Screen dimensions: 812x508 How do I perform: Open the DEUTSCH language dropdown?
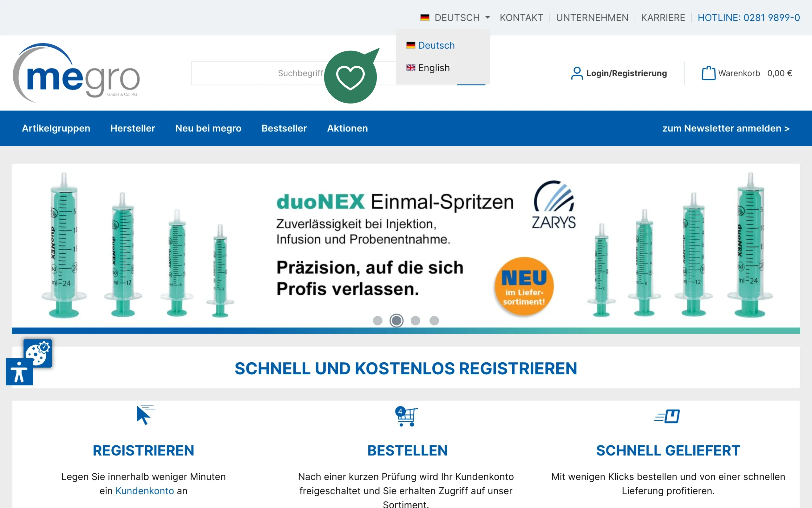coord(455,17)
